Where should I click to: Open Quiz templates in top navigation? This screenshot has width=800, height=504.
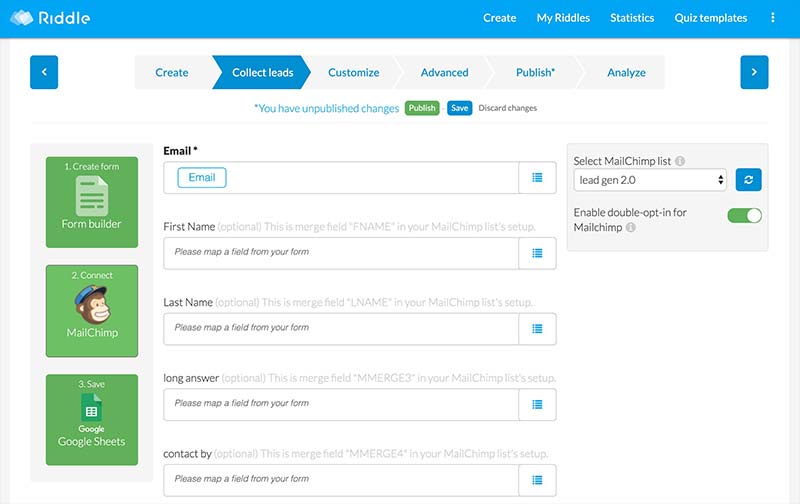point(711,18)
